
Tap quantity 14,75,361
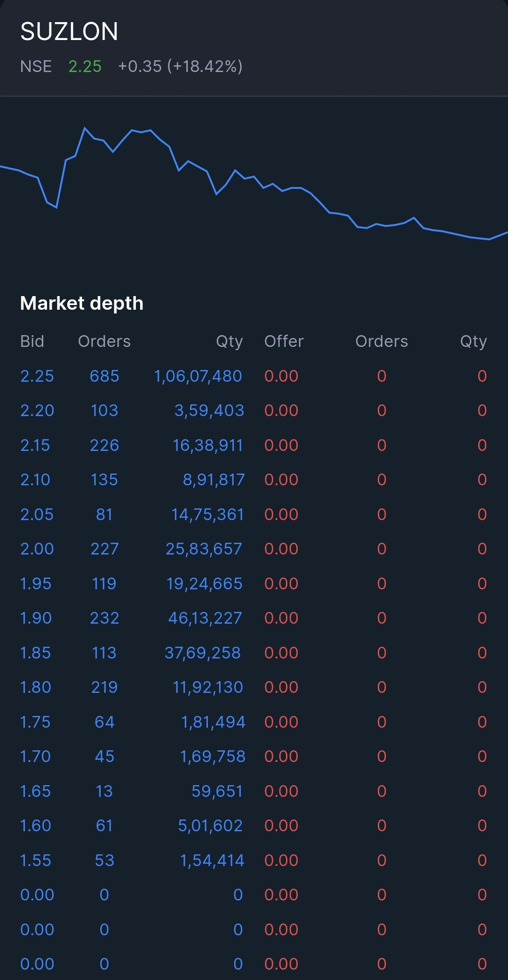207,514
